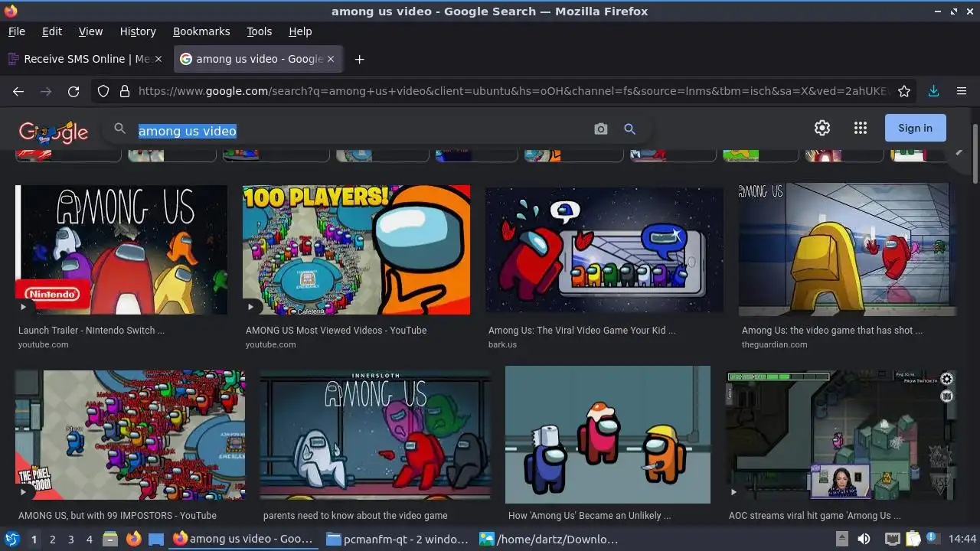
Task: Switch to pcmanfm-qt taskbar window
Action: point(398,540)
